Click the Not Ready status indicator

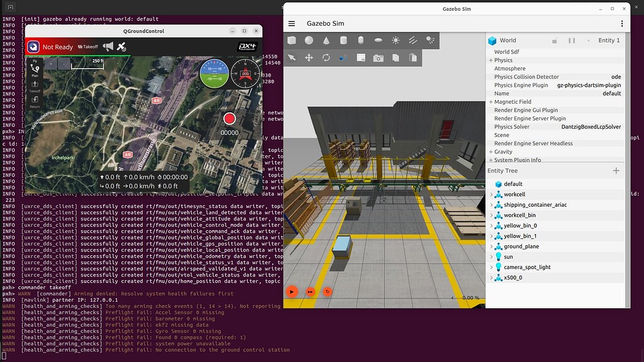(57, 47)
